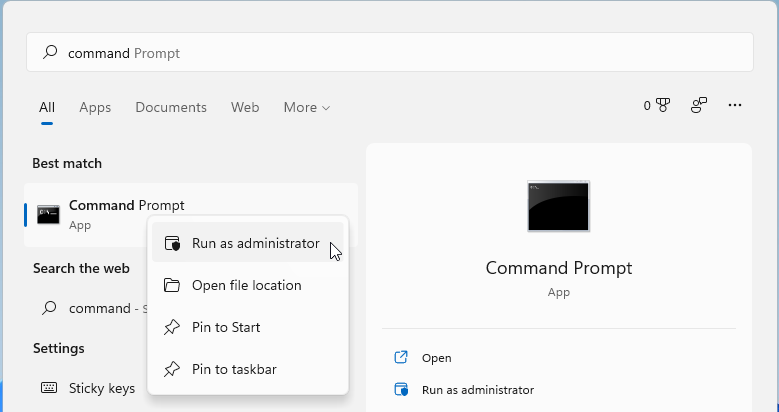Select the Command Prompt best match result
The height and width of the screenshot is (412, 779).
pyautogui.click(x=191, y=215)
